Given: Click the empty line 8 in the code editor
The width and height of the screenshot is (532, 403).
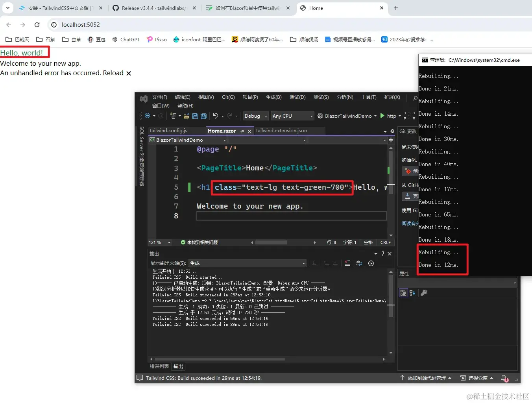Looking at the screenshot, I should click(291, 216).
